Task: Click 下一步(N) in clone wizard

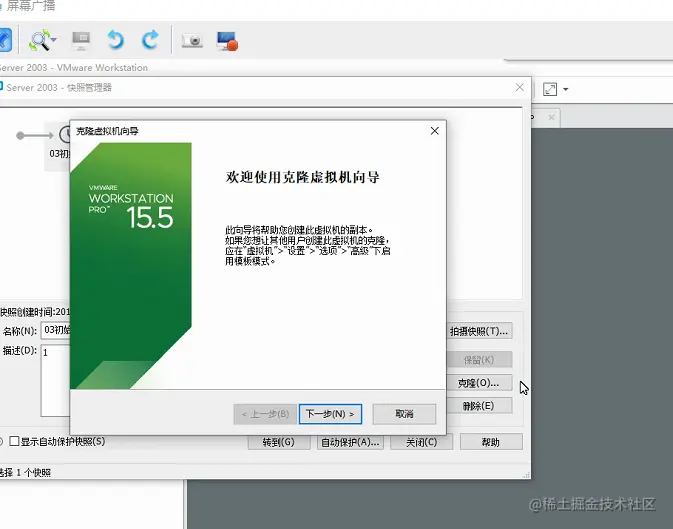Action: 330,414
